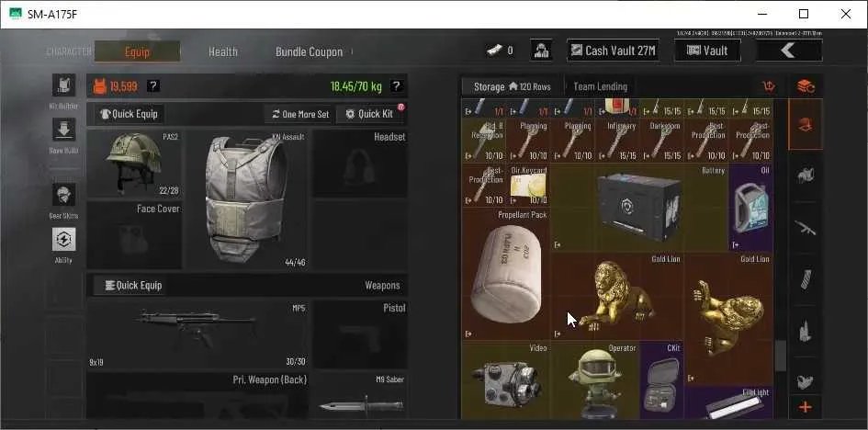
Task: Click the SM-A175F app icon in title bar
Action: pyautogui.click(x=15, y=14)
